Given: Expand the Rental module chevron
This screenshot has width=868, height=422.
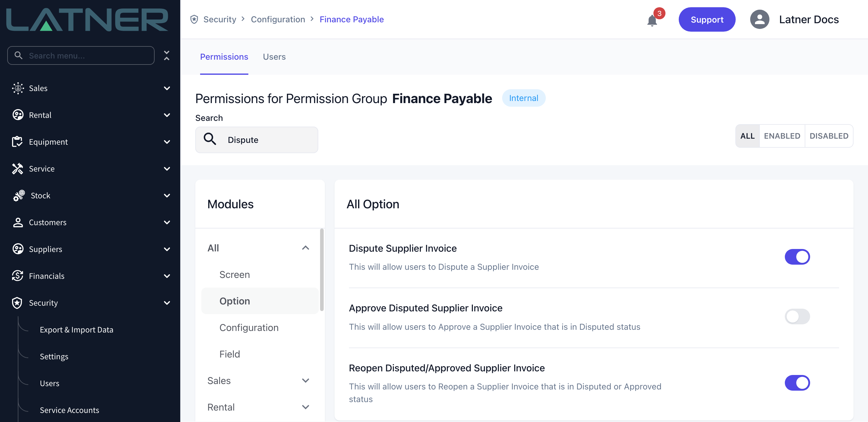Looking at the screenshot, I should coord(305,407).
